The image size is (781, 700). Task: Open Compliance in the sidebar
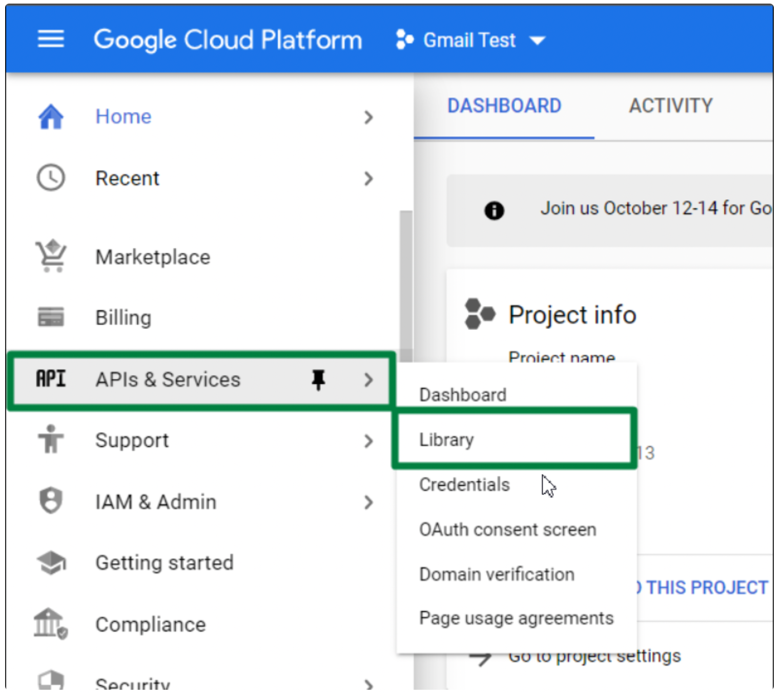pos(150,624)
